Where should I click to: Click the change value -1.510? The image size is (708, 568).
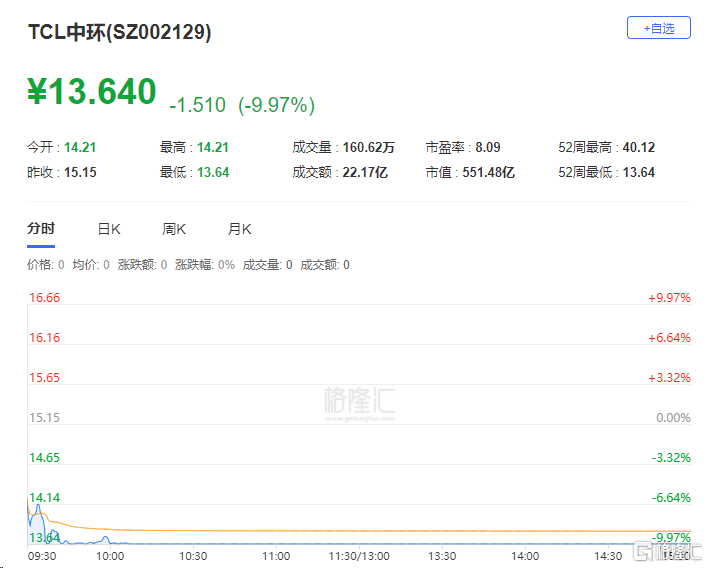pos(197,105)
